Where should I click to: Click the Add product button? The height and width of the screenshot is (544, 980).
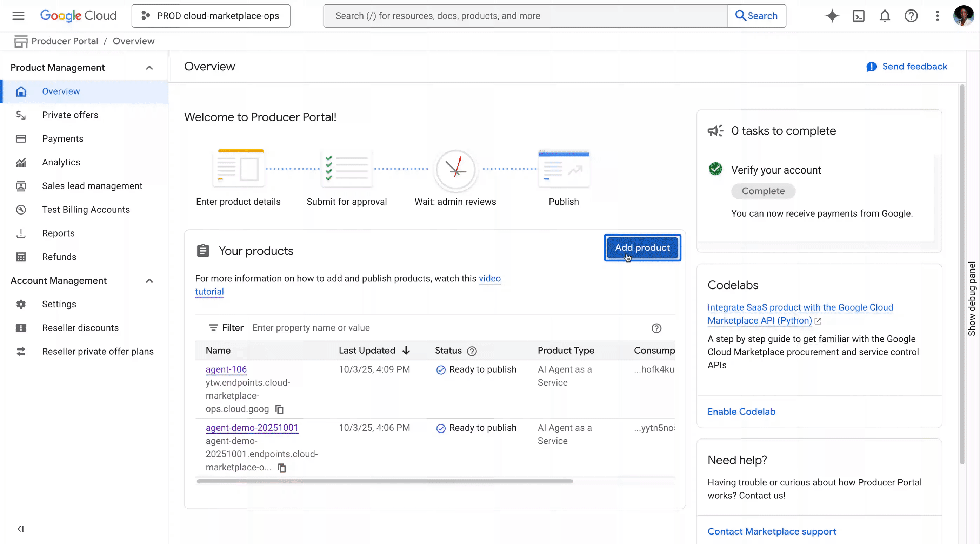click(642, 247)
